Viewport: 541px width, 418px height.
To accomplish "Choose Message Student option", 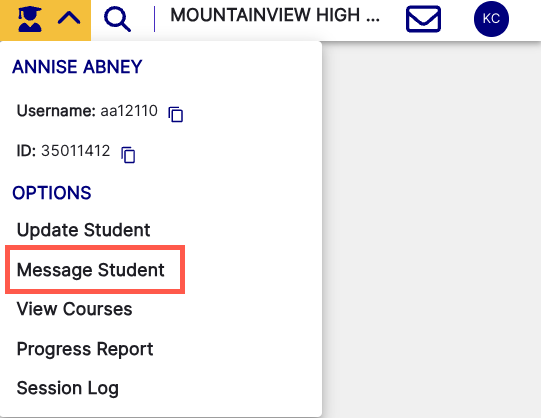I will coord(91,270).
